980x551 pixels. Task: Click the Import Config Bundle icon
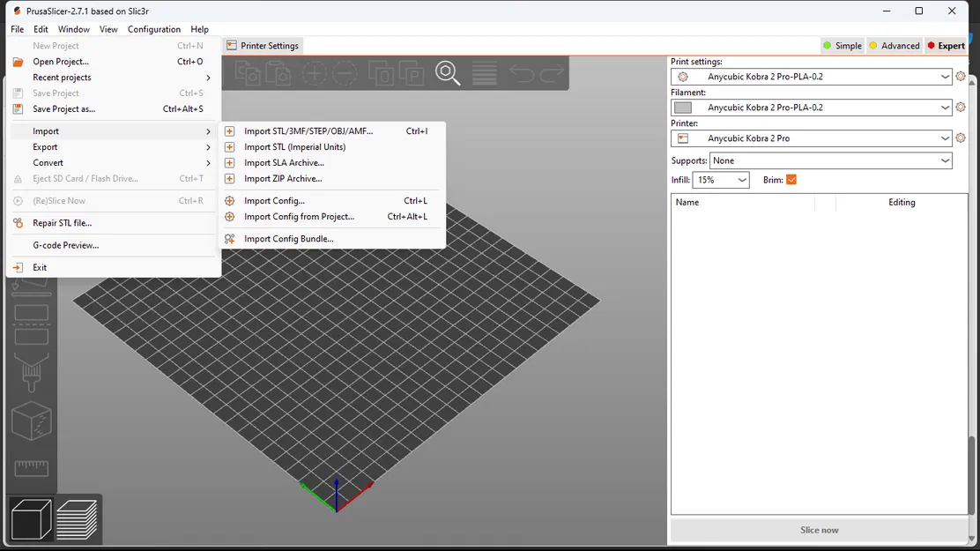tap(230, 239)
